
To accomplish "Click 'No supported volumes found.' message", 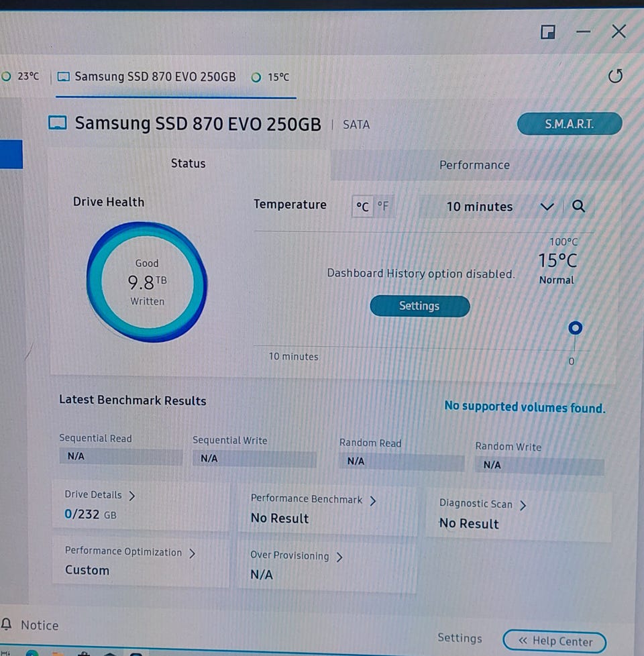I will pos(525,407).
